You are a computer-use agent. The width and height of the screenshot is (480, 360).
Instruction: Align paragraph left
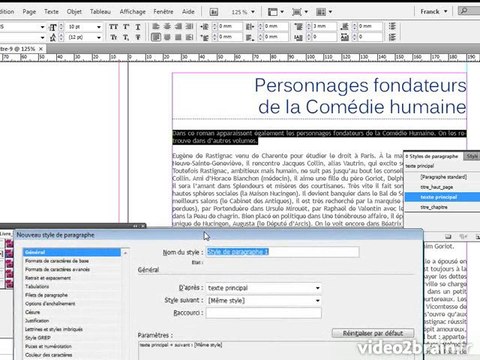156,26
